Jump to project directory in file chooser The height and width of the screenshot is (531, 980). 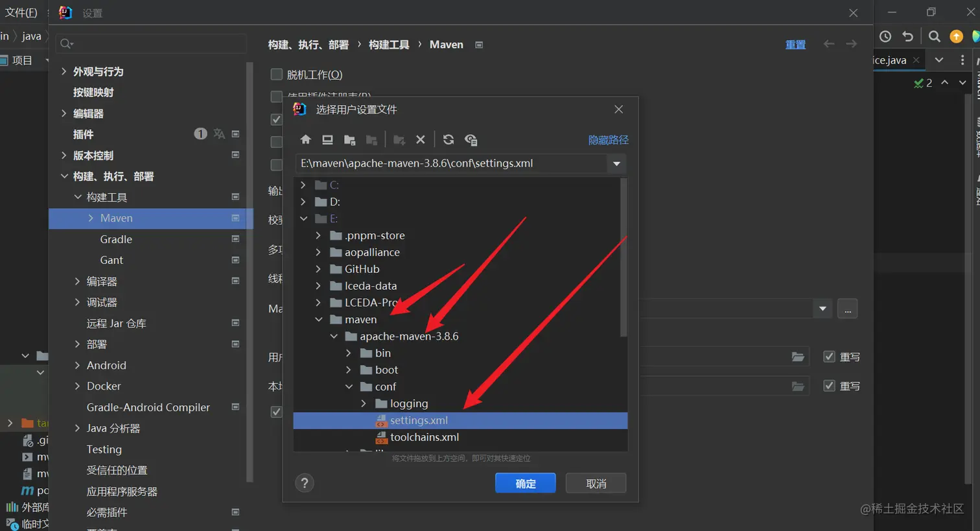tap(350, 139)
